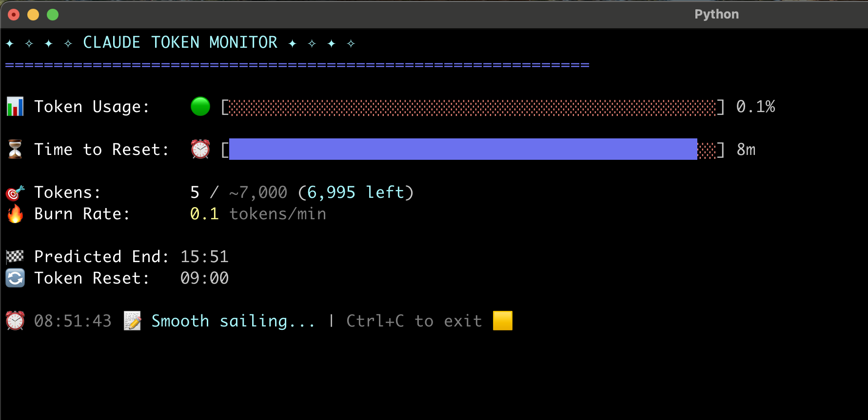Click the blue Time to Reset progress bar
This screenshot has width=868, height=420.
463,150
